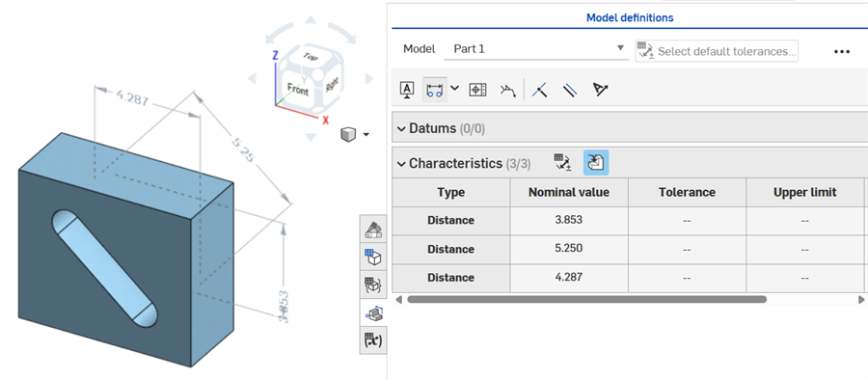Open the Appearances panel icon
The height and width of the screenshot is (380, 868).
coord(373,229)
